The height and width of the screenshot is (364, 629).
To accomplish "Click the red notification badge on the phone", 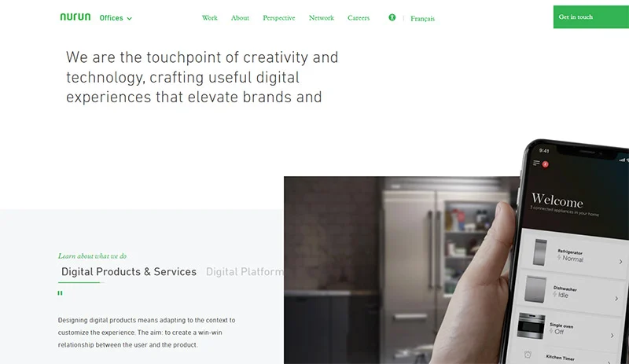I will click(545, 164).
